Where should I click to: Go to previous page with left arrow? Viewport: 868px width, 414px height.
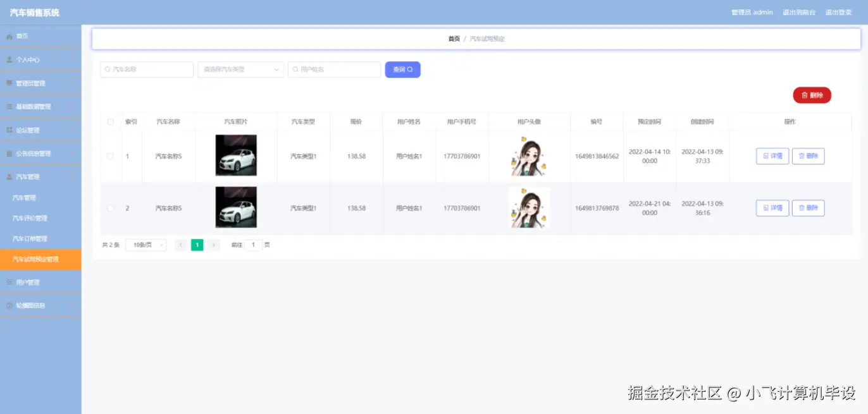pos(181,245)
